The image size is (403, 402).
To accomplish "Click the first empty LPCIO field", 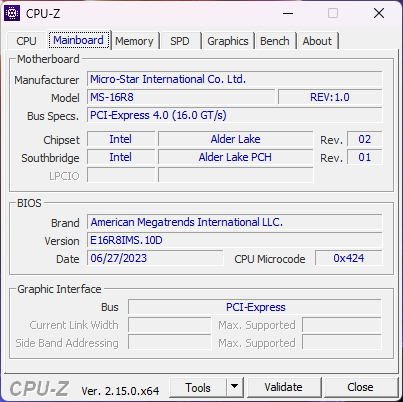I will click(121, 175).
